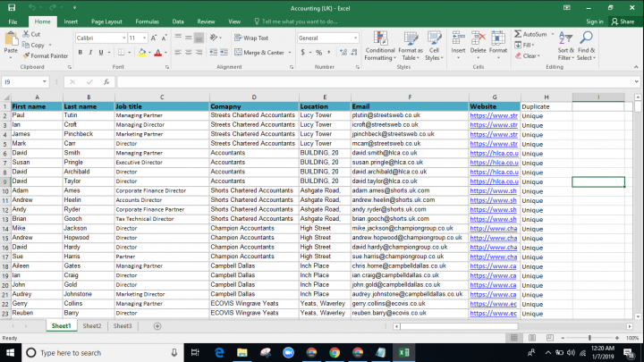Toggle Middle Align vertical alignment
This screenshot has height=362, width=644.
pos(189,38)
